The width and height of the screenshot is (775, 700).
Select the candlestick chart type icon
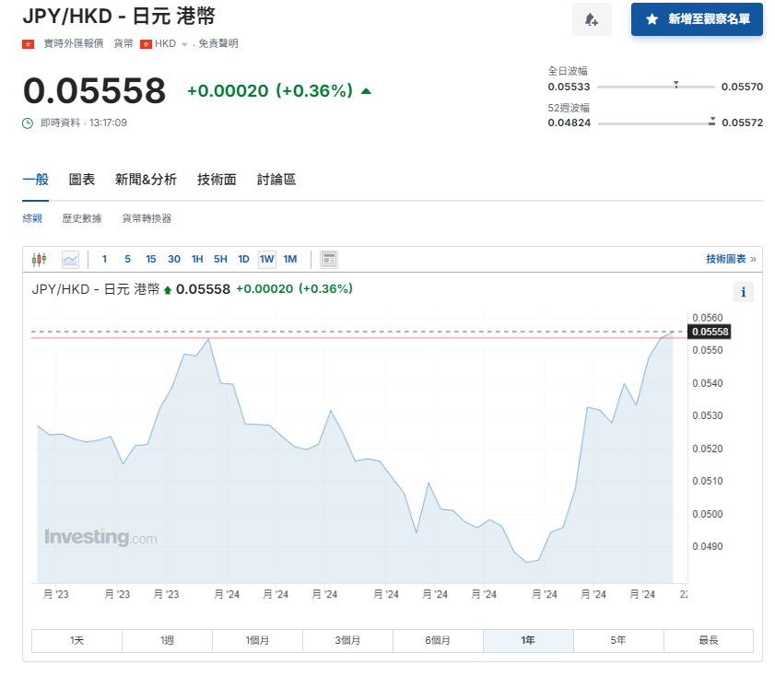(x=39, y=259)
